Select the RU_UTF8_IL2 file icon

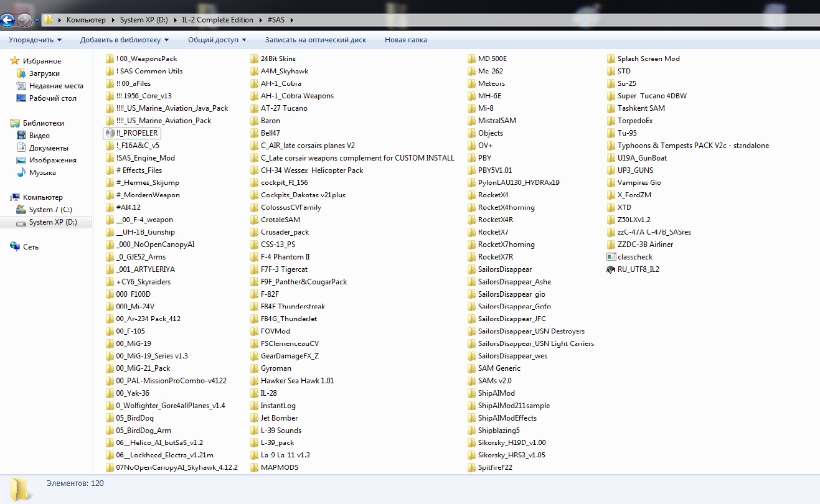pyautogui.click(x=611, y=269)
